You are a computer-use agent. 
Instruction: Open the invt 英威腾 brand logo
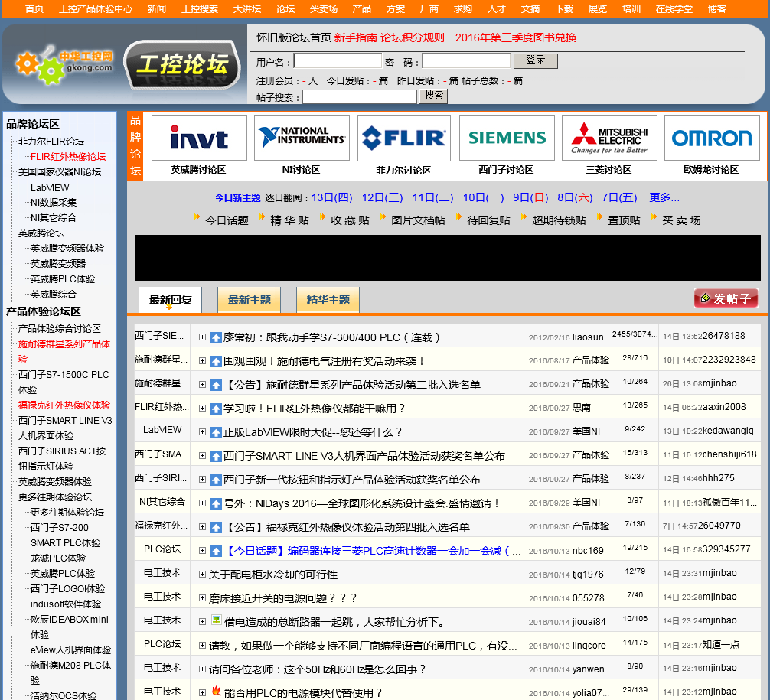(x=199, y=138)
